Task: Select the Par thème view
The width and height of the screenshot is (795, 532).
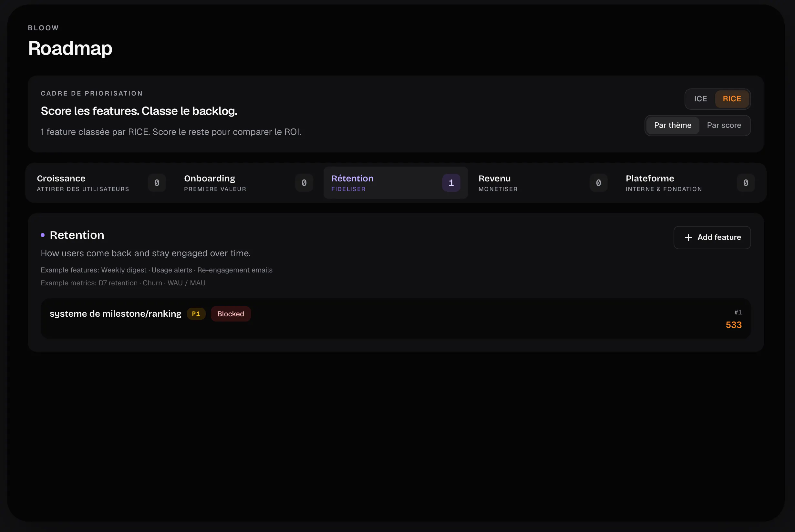Action: pyautogui.click(x=673, y=125)
